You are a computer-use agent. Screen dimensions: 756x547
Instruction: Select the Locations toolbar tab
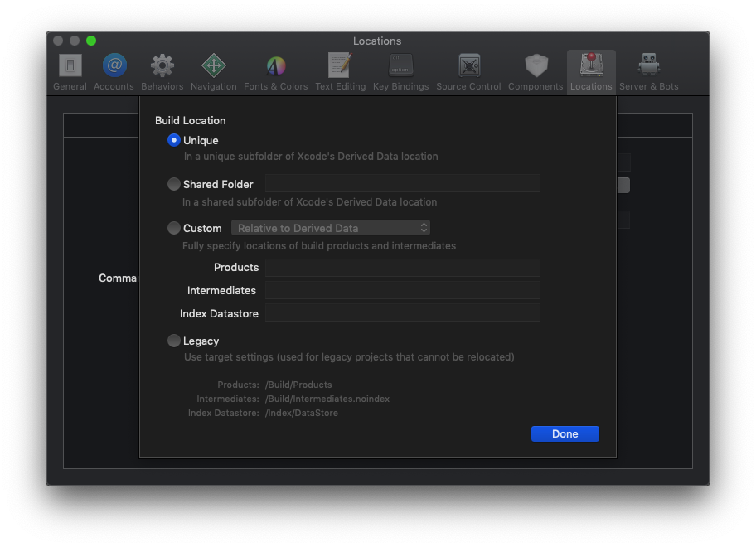pos(591,72)
